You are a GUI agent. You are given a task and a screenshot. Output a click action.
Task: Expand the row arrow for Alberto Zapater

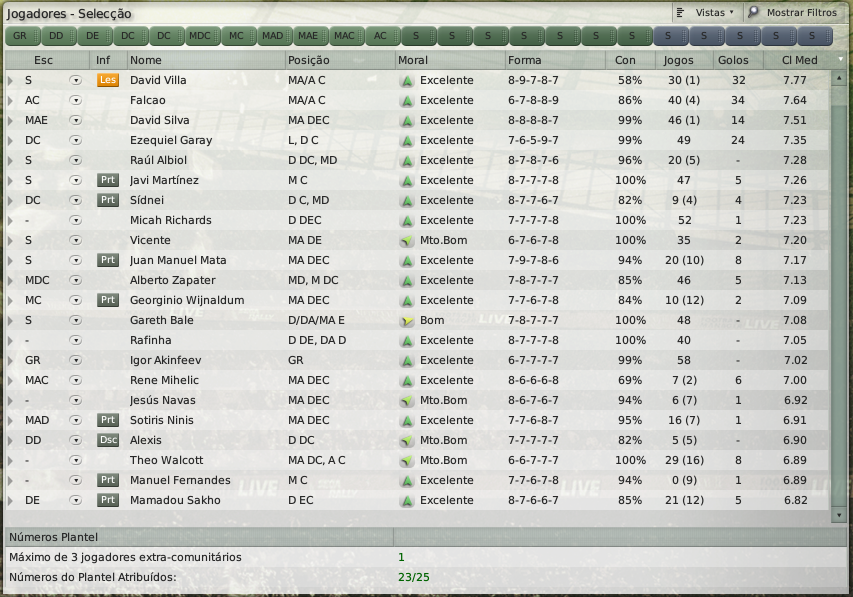pyautogui.click(x=10, y=281)
